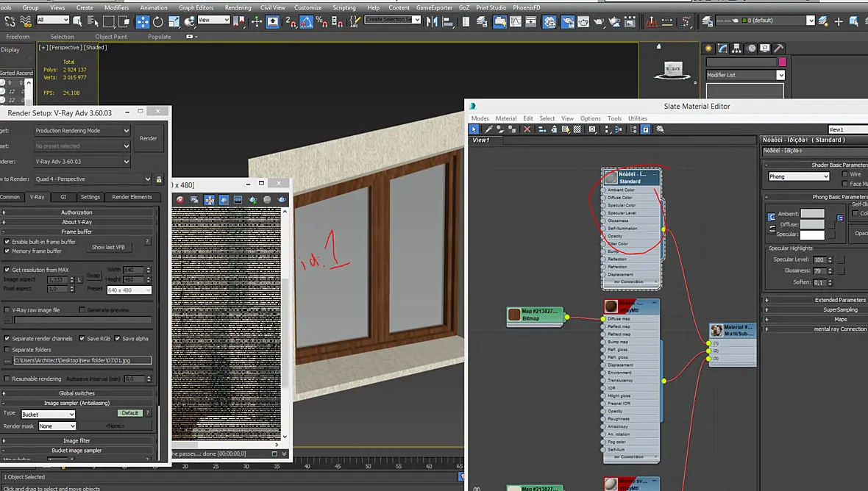Image resolution: width=868 pixels, height=491 pixels.
Task: Click Assign Material to Selection in Slate
Action: 513,129
